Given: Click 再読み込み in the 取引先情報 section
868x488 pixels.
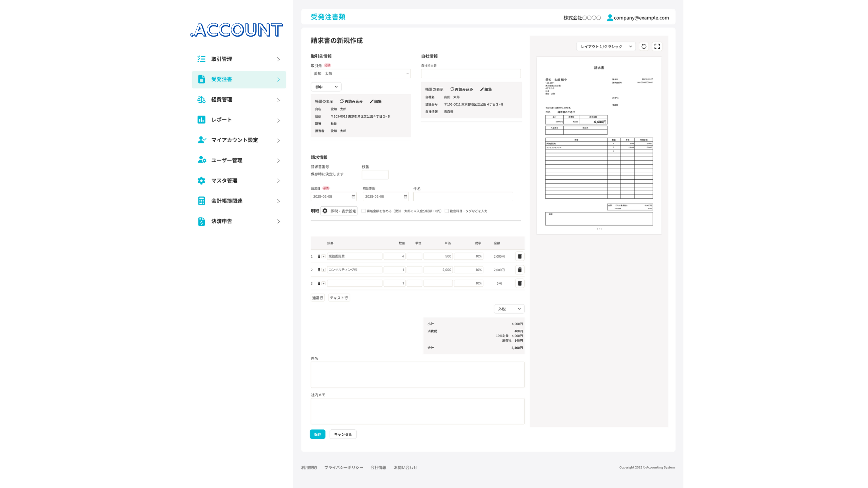Looking at the screenshot, I should 351,101.
